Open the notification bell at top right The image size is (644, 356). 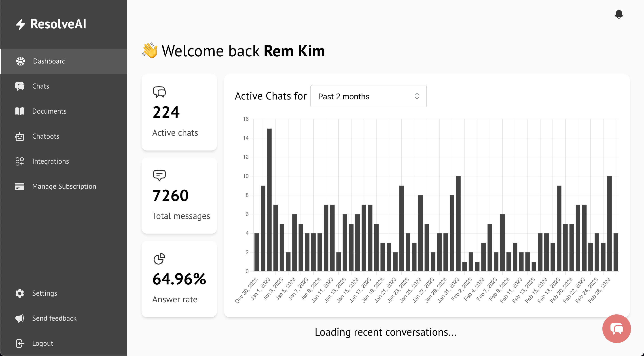[x=619, y=14]
